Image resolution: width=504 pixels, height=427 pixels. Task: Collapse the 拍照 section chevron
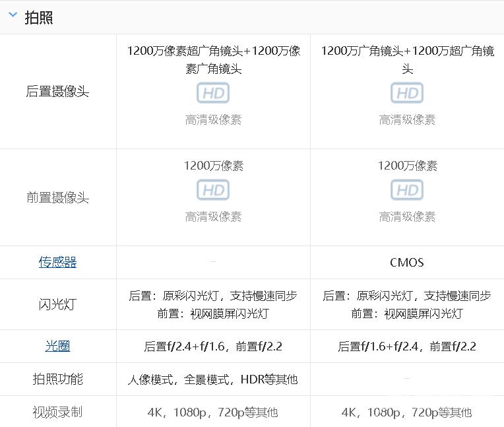point(13,16)
